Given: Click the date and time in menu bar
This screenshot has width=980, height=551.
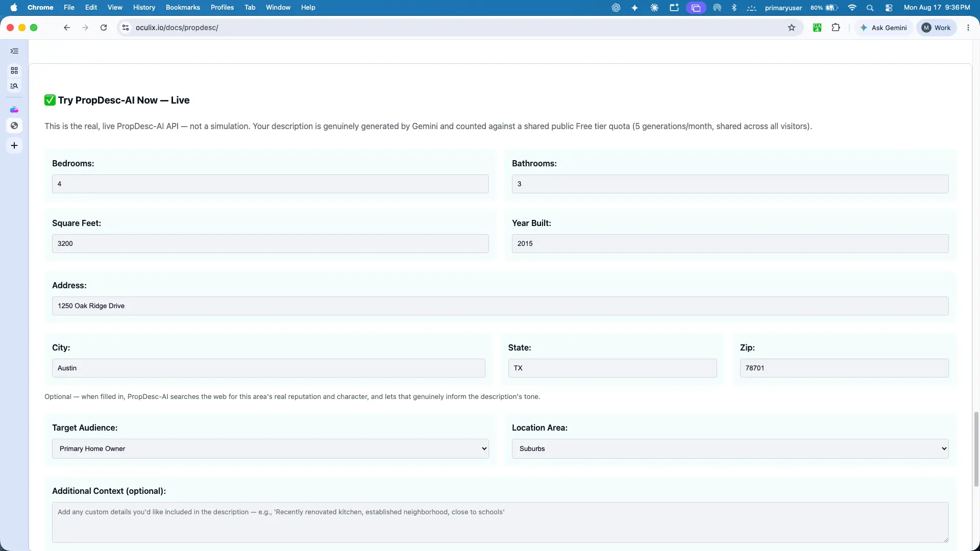Looking at the screenshot, I should point(937,8).
